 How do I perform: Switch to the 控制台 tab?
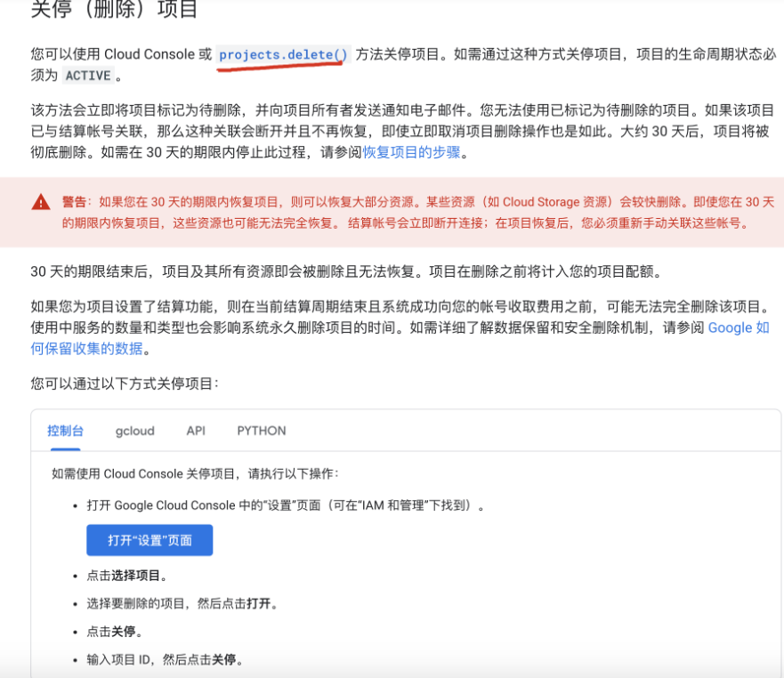click(x=65, y=431)
